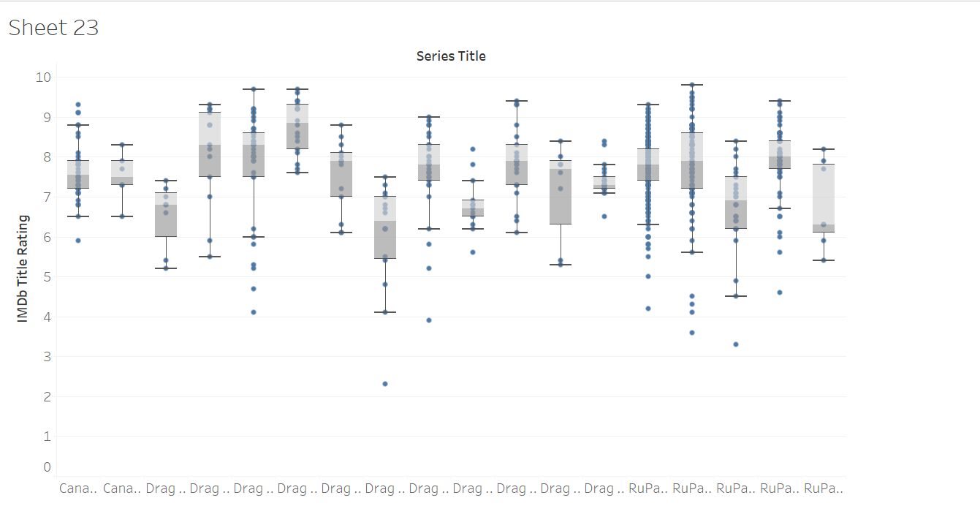Select the outlier dot near rating 3.6

click(x=692, y=333)
